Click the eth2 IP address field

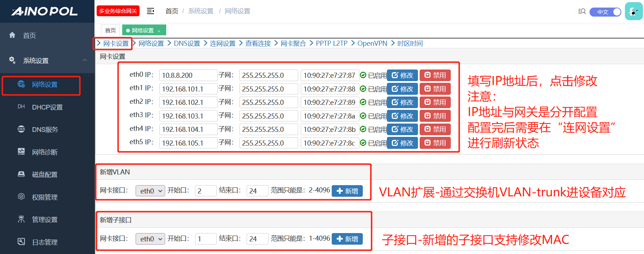pos(188,103)
